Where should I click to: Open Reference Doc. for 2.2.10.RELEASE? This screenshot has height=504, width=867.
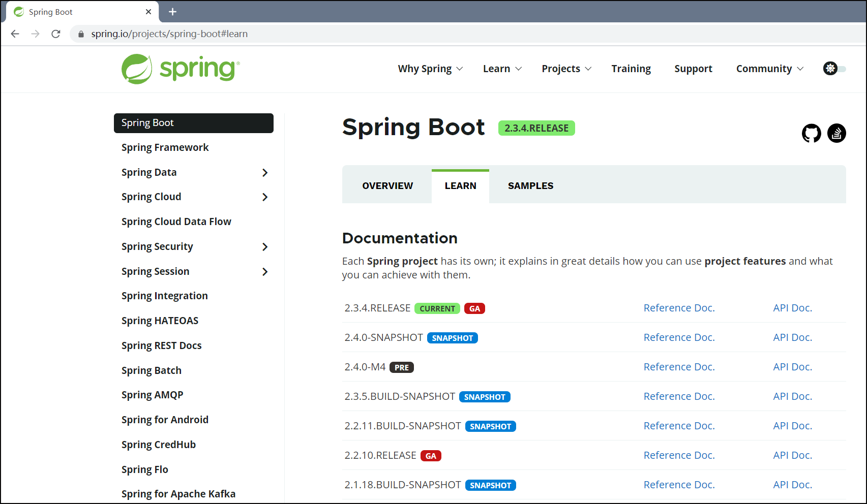(x=679, y=455)
